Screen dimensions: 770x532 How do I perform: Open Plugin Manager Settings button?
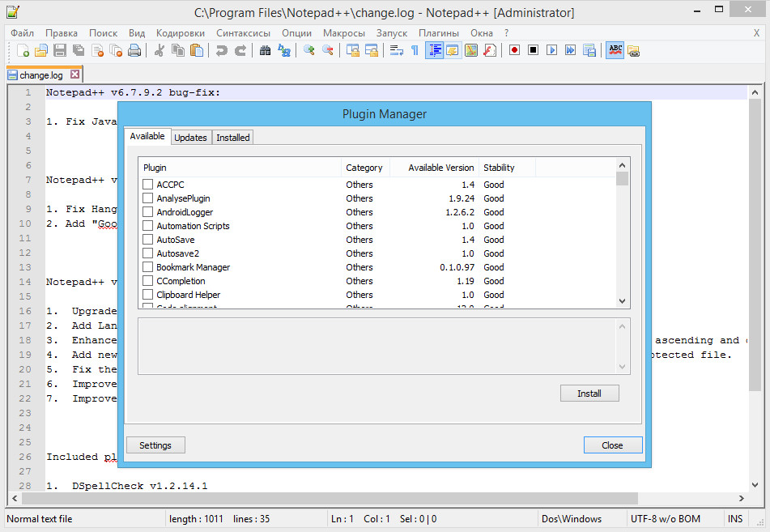point(155,445)
